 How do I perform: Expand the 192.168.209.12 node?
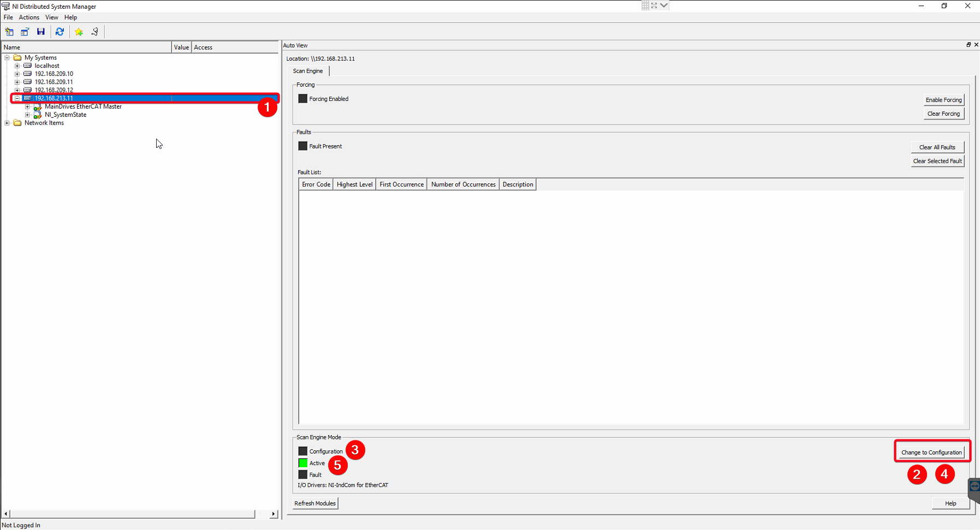pyautogui.click(x=17, y=90)
